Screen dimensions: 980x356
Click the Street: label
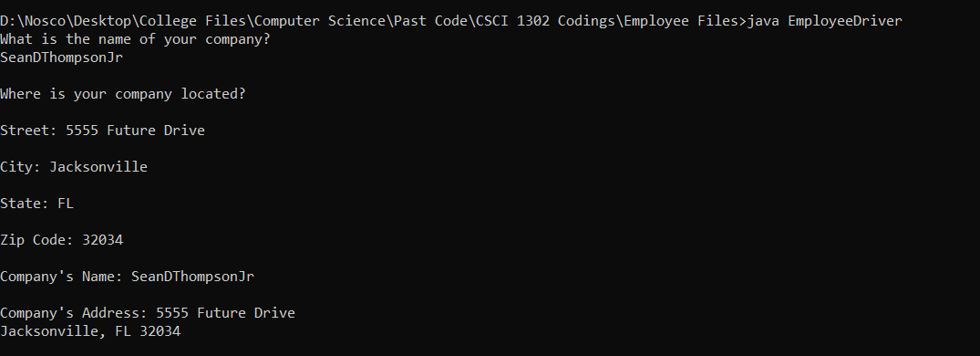click(29, 131)
